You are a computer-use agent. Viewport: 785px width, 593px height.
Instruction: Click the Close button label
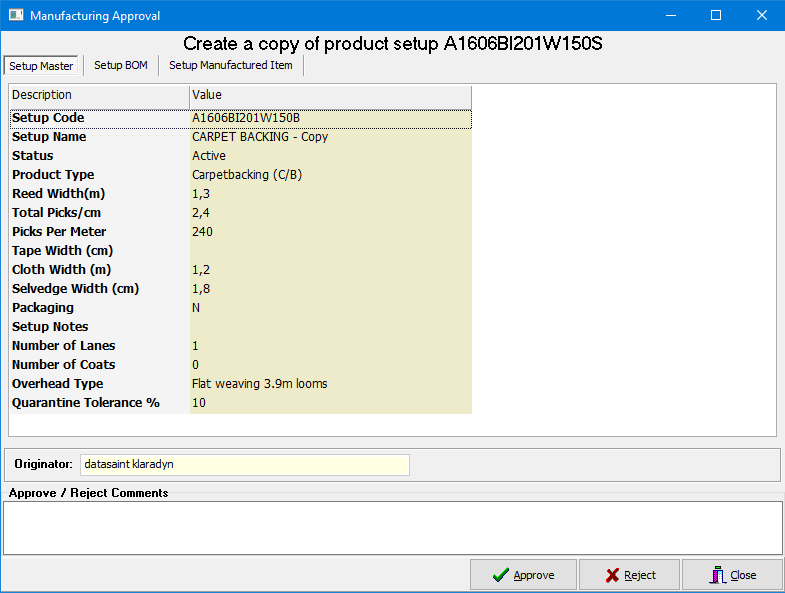coord(743,575)
